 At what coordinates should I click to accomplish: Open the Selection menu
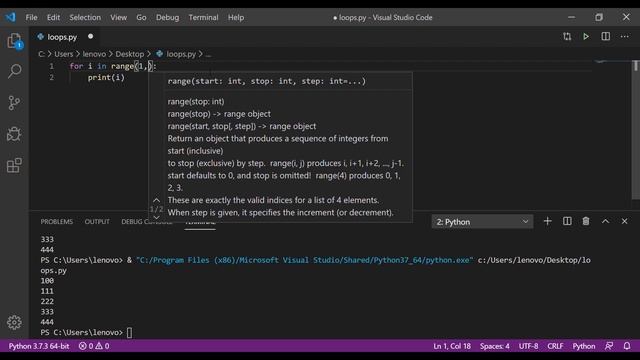click(85, 18)
